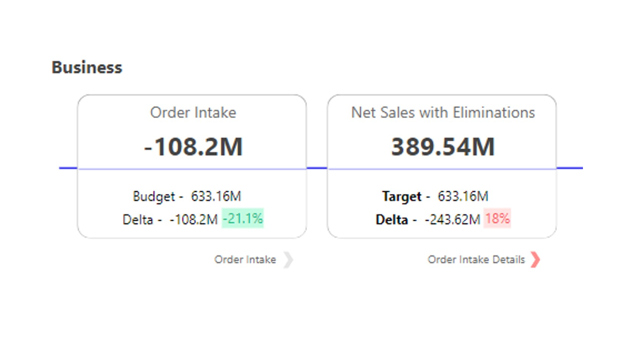This screenshot has width=644, height=362.
Task: Select the Order Intake card title
Action: [193, 113]
